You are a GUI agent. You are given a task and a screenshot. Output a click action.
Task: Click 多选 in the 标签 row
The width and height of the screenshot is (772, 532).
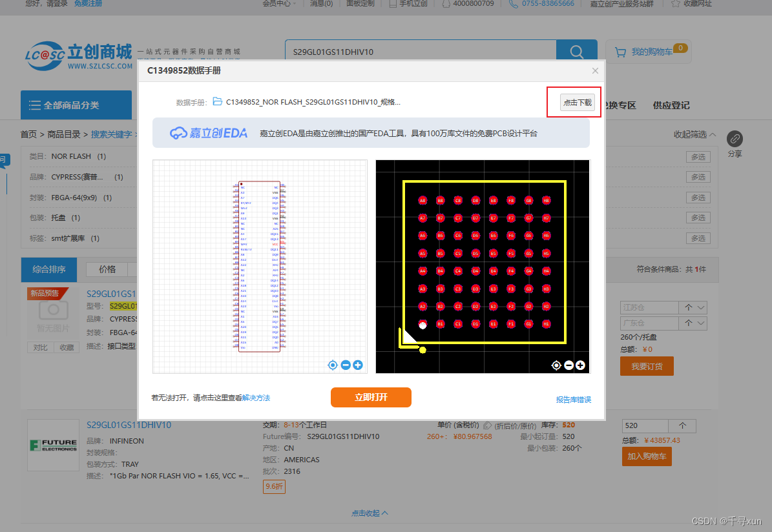tap(698, 238)
